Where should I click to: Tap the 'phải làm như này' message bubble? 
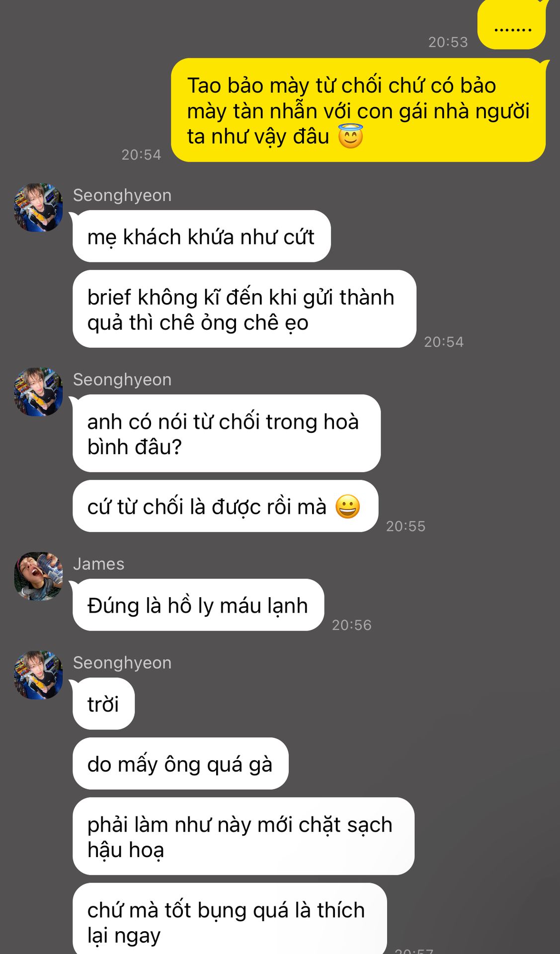[243, 836]
